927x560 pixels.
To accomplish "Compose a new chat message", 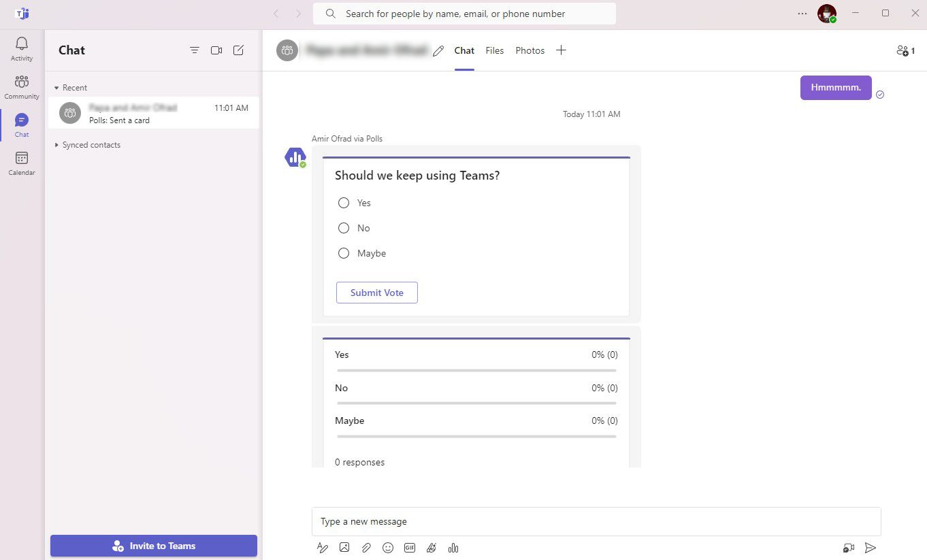I will (238, 50).
